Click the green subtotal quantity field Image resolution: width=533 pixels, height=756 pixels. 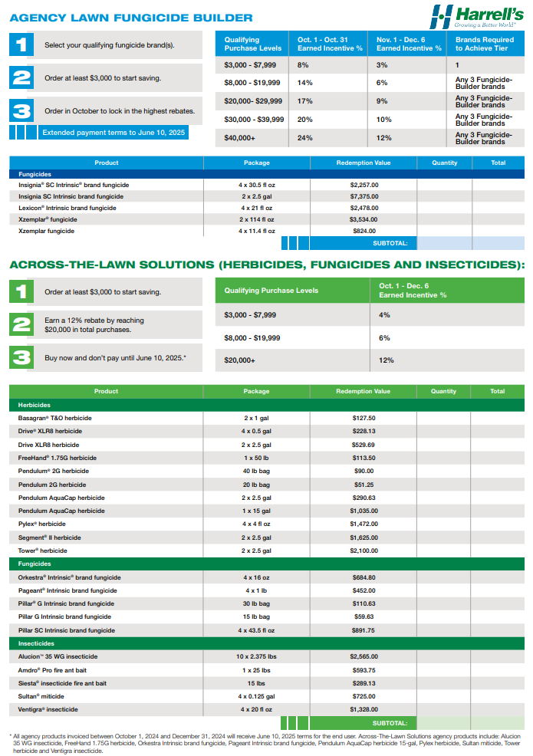coord(443,723)
